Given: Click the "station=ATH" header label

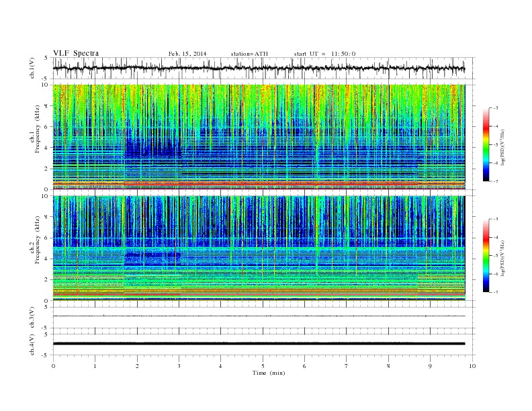Looking at the screenshot, I should click(249, 54).
